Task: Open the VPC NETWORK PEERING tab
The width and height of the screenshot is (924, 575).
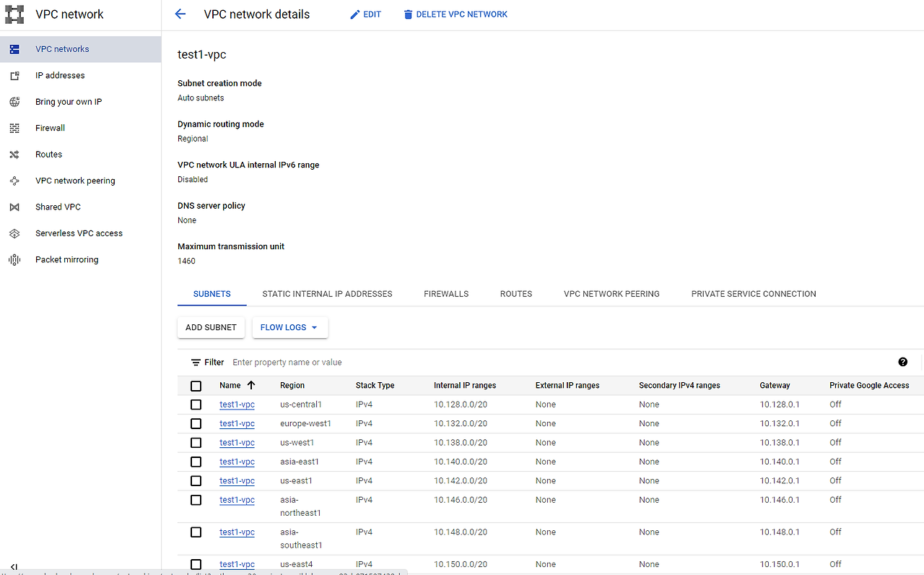Action: [x=611, y=294]
